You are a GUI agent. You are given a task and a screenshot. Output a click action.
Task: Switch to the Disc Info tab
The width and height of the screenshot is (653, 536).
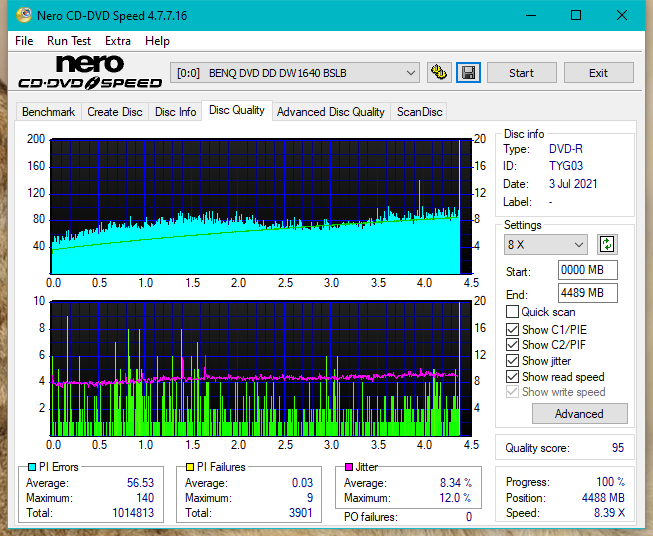click(175, 112)
